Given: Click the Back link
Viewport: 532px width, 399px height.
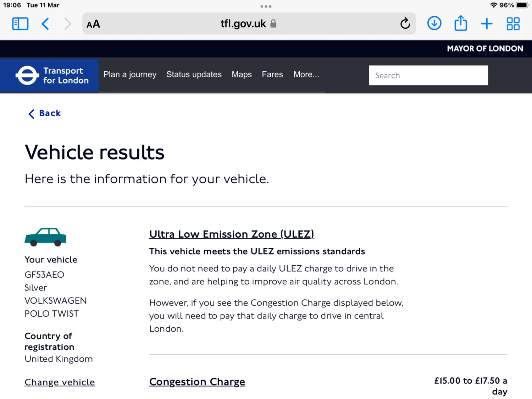Looking at the screenshot, I should click(x=44, y=113).
